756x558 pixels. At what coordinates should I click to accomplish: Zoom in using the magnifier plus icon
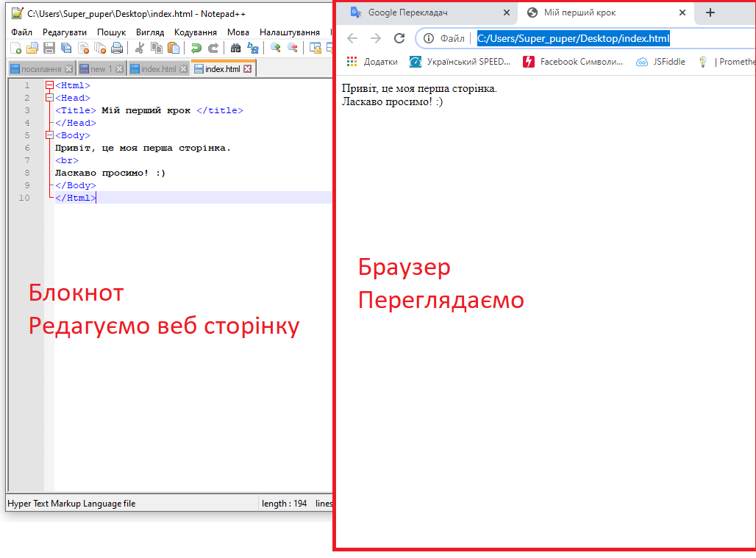pos(276,48)
